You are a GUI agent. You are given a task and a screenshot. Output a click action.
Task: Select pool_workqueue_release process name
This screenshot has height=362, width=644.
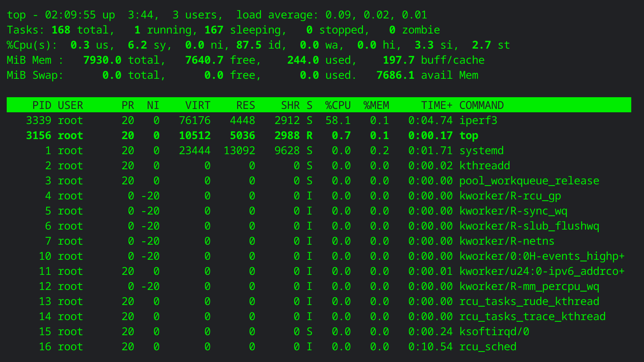tap(529, 181)
